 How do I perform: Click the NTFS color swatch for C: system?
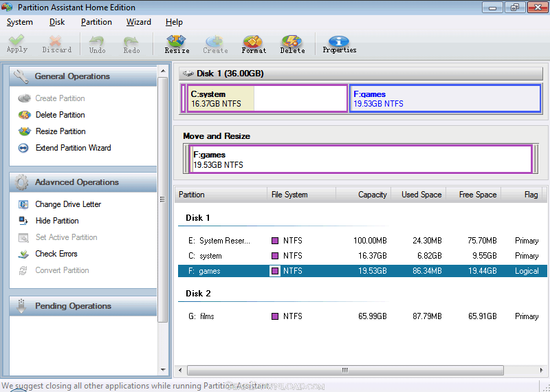(x=275, y=256)
